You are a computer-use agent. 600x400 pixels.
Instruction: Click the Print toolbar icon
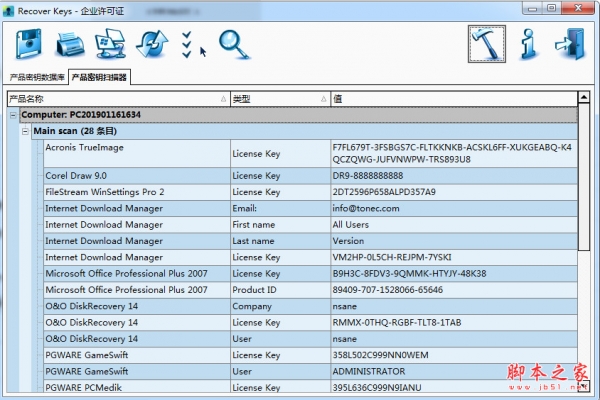pyautogui.click(x=70, y=44)
